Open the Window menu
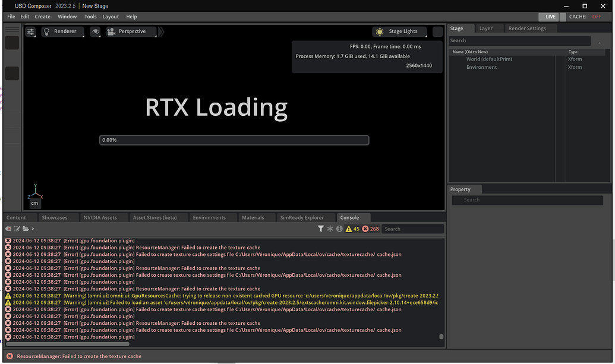The image size is (615, 364). [x=67, y=17]
